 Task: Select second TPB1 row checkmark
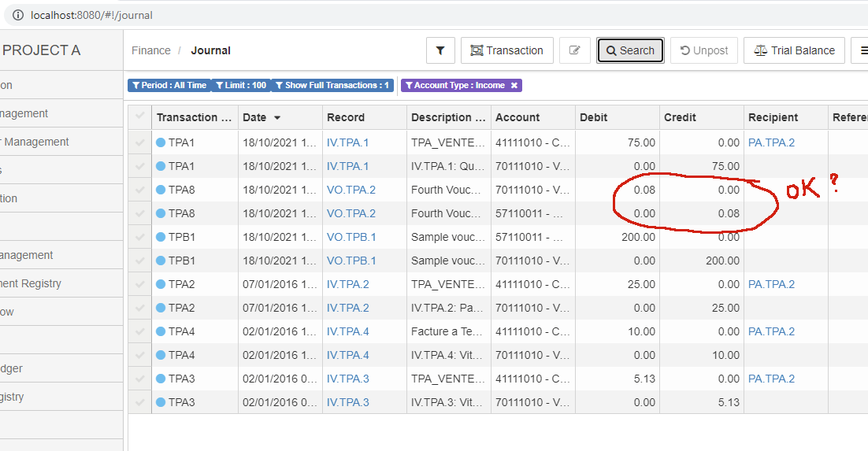139,261
